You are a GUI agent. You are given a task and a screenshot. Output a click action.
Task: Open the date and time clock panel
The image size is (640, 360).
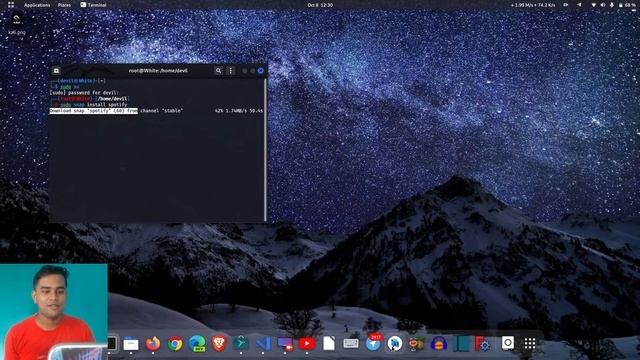320,5
